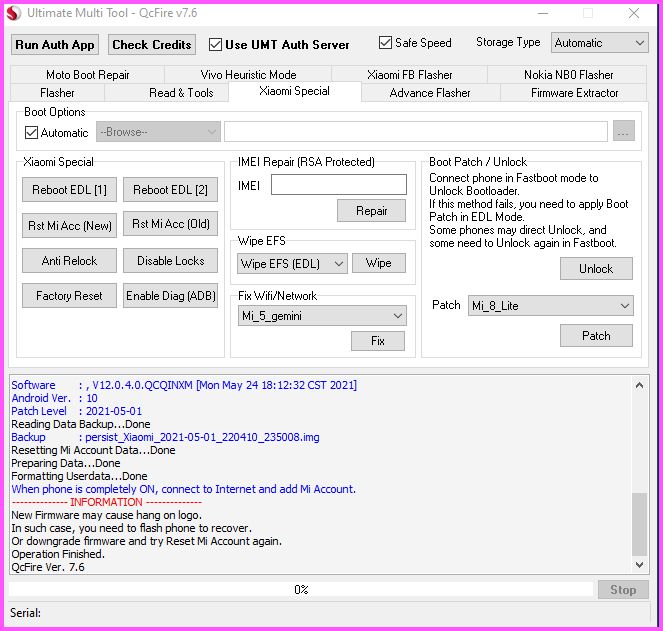Click the Fix Wifi/Network button
The height and width of the screenshot is (631, 663).
coord(378,341)
